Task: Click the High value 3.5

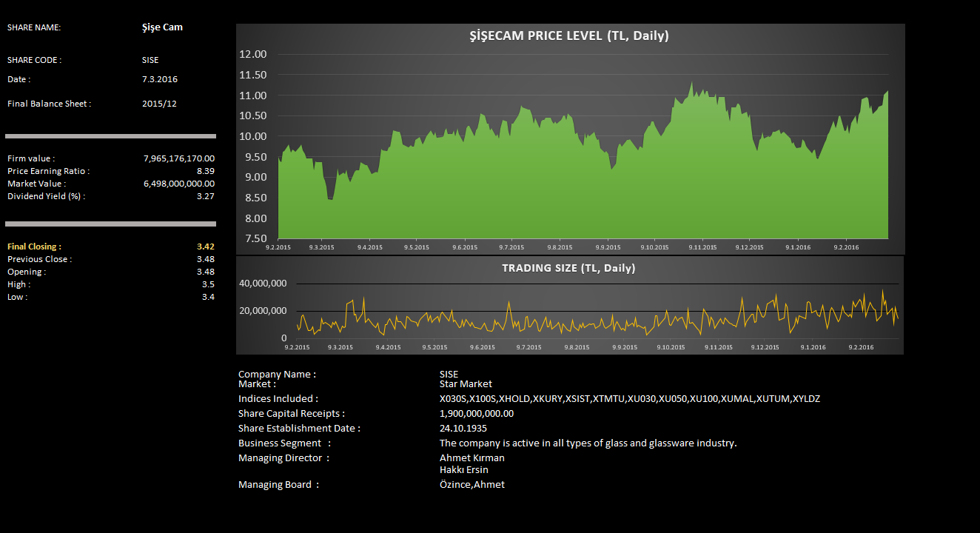Action: (208, 284)
